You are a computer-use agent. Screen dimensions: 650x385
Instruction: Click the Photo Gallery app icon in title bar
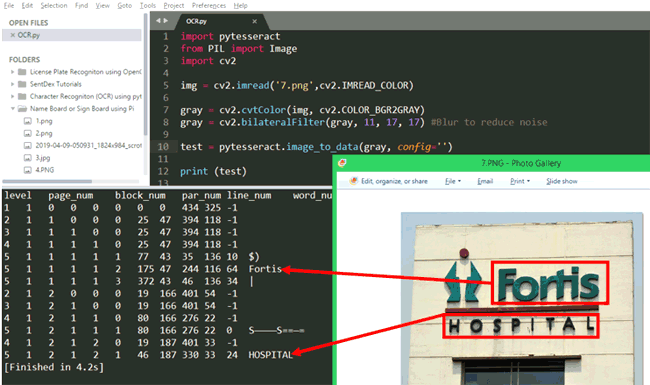click(x=342, y=163)
